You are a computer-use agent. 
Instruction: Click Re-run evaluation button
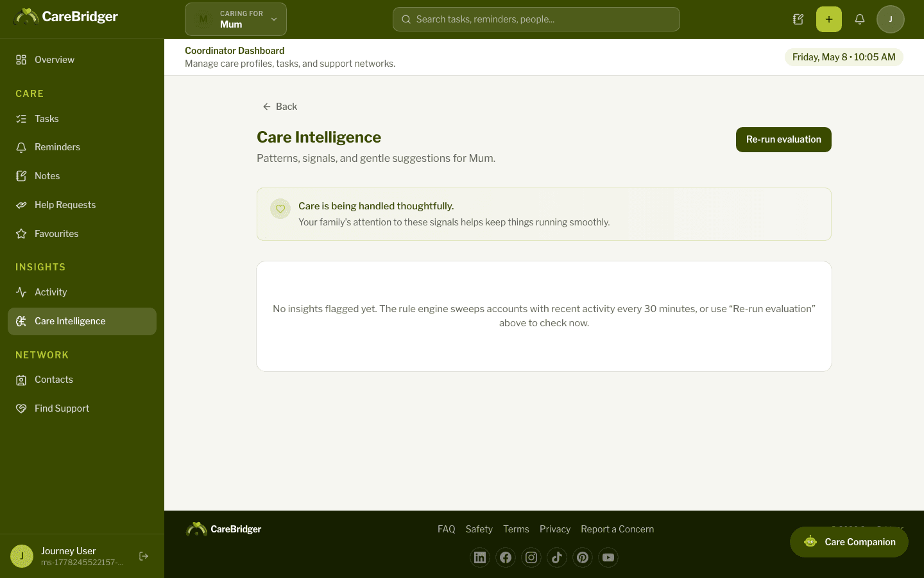click(x=783, y=139)
